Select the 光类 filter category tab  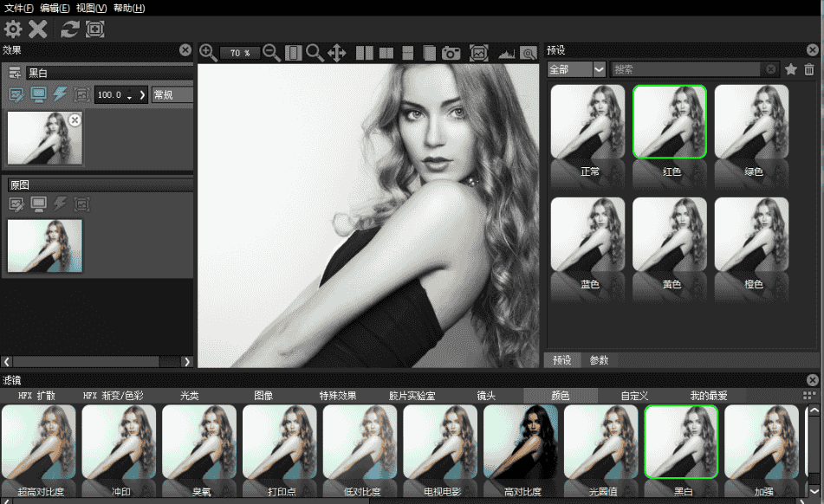tap(190, 396)
